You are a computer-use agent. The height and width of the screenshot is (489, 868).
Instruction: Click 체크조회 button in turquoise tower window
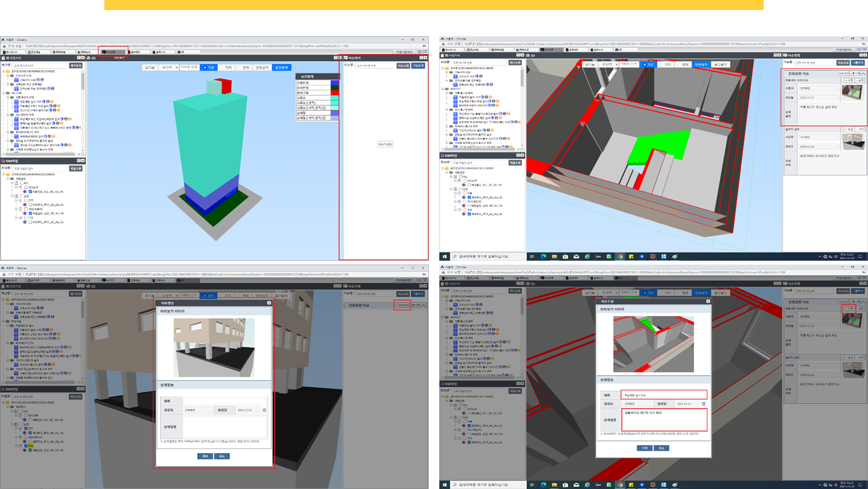76,65
